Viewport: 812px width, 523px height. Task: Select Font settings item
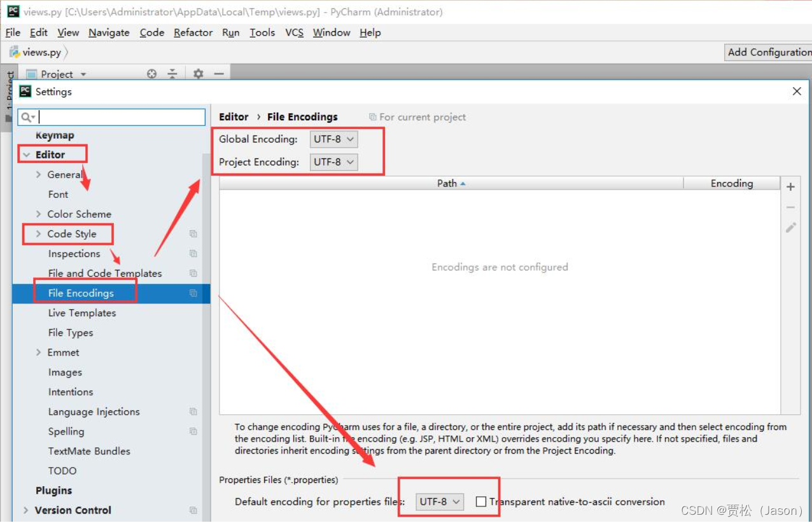[58, 194]
